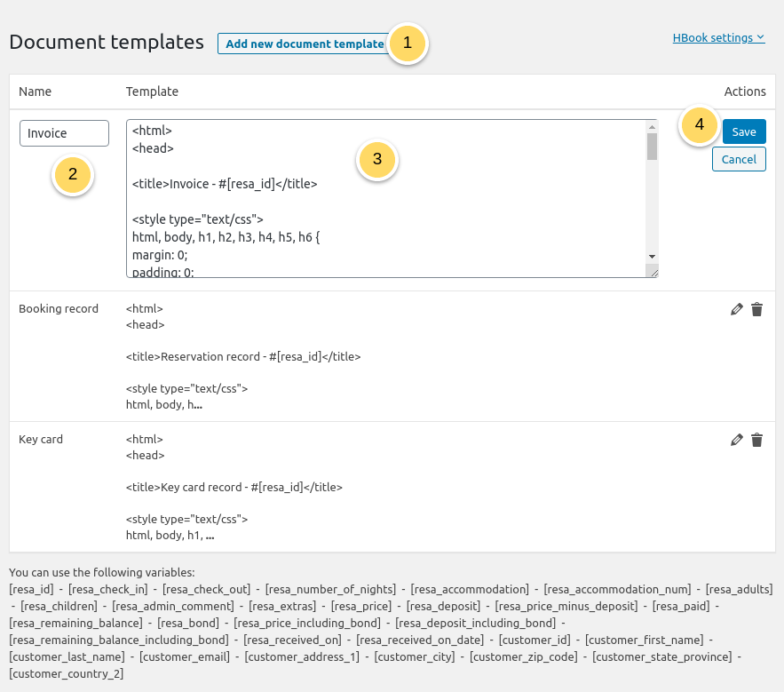The image size is (784, 692).
Task: Select the Booking record row name
Action: pyautogui.click(x=59, y=309)
